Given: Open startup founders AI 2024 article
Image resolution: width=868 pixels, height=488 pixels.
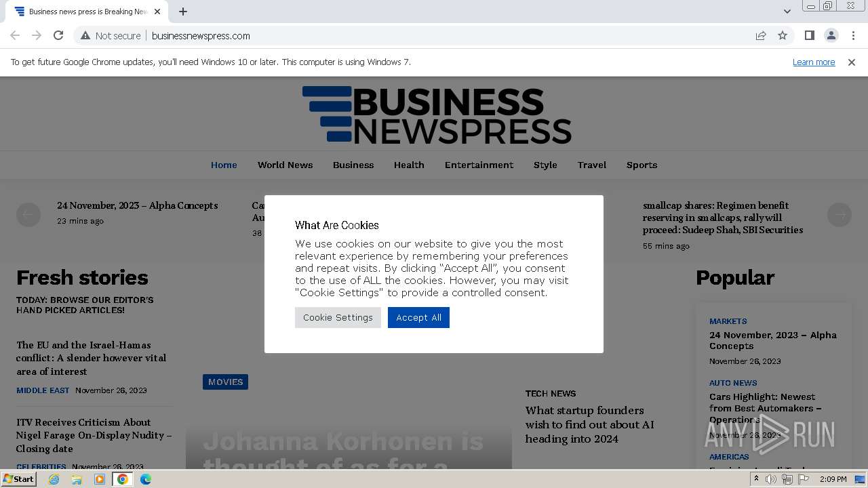Looking at the screenshot, I should click(590, 424).
